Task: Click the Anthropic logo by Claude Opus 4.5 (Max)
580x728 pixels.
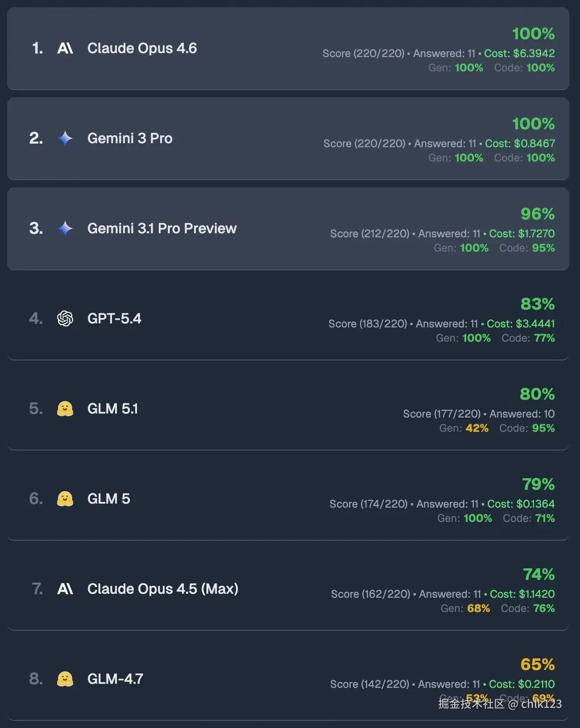Action: [x=65, y=589]
